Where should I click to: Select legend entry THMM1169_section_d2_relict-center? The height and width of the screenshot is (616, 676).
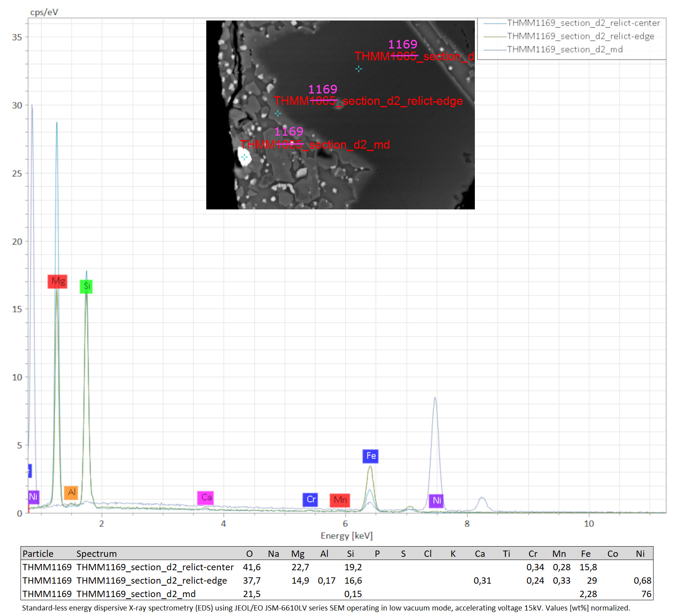pos(583,23)
